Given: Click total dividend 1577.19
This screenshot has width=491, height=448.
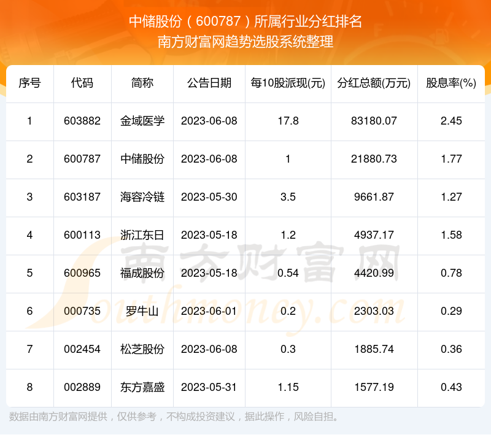Looking at the screenshot, I should pyautogui.click(x=374, y=387).
